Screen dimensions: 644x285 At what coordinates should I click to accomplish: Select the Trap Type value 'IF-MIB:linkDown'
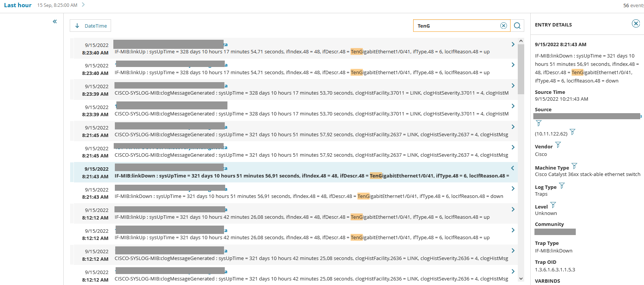(x=554, y=251)
